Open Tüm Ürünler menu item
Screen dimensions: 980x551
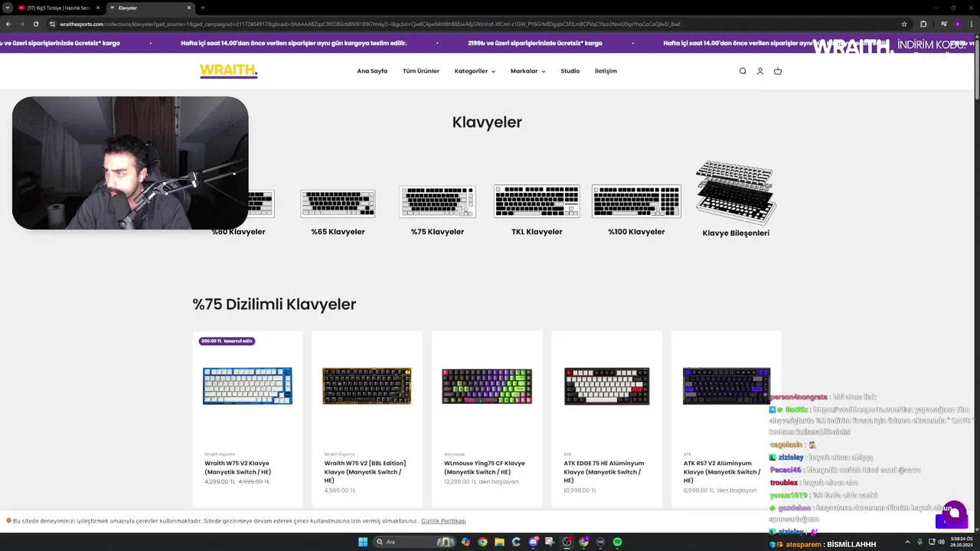(421, 71)
